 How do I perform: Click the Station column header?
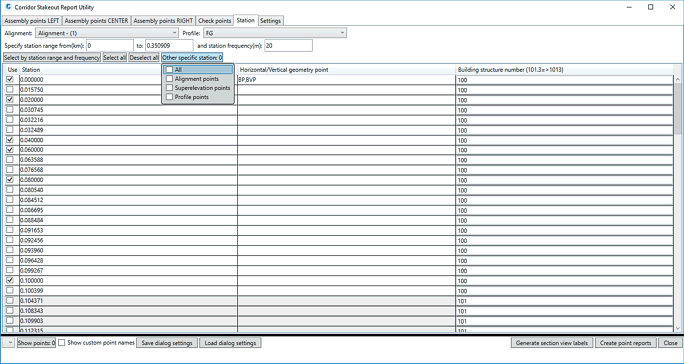point(128,70)
